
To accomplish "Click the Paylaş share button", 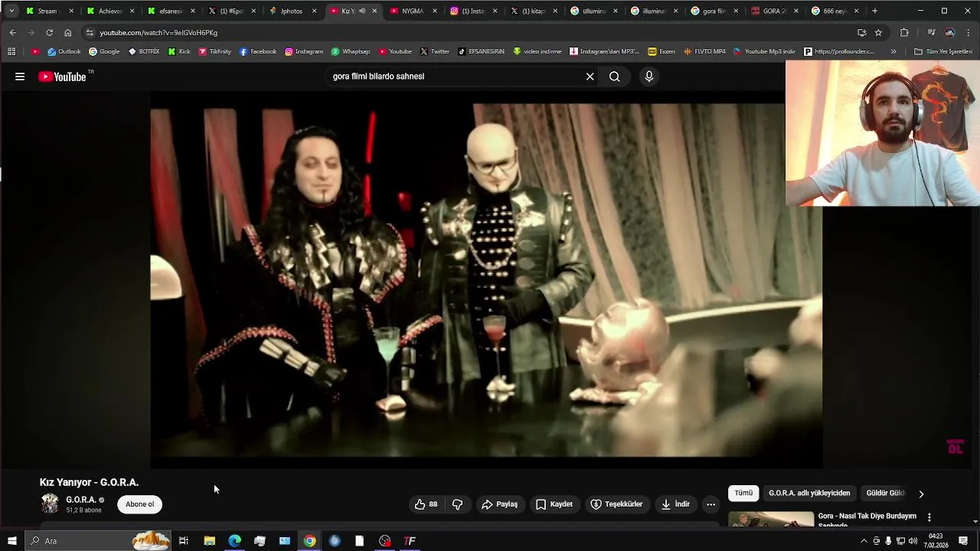I will pos(499,504).
